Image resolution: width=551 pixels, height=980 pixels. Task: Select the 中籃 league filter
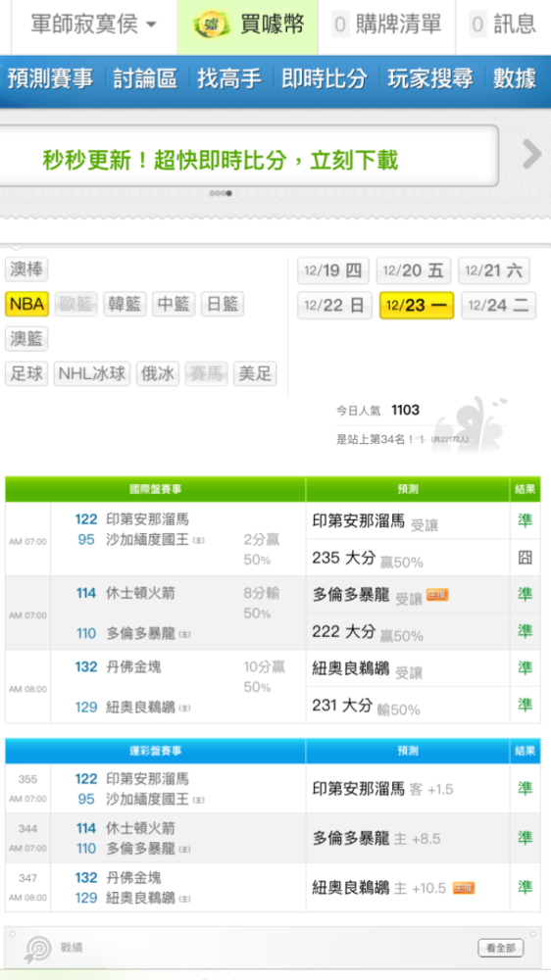[x=174, y=305]
